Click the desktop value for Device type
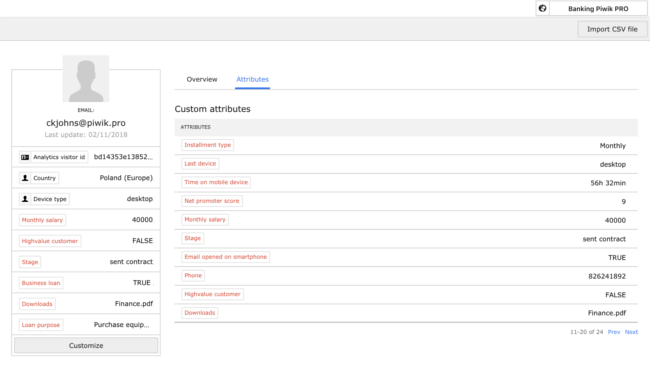 [140, 199]
